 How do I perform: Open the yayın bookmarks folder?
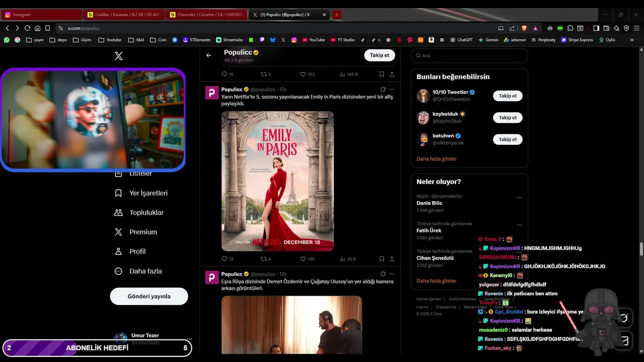[x=35, y=40]
